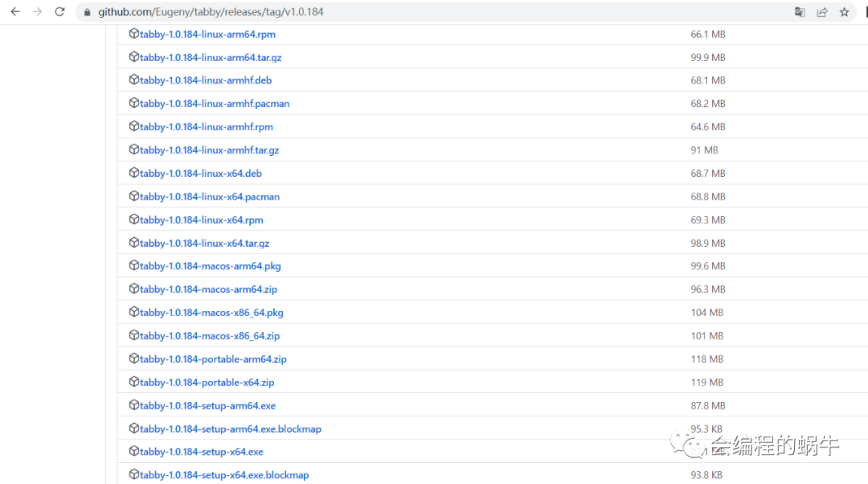Click package icon beside linux-armhf.tar.gz

pos(133,150)
